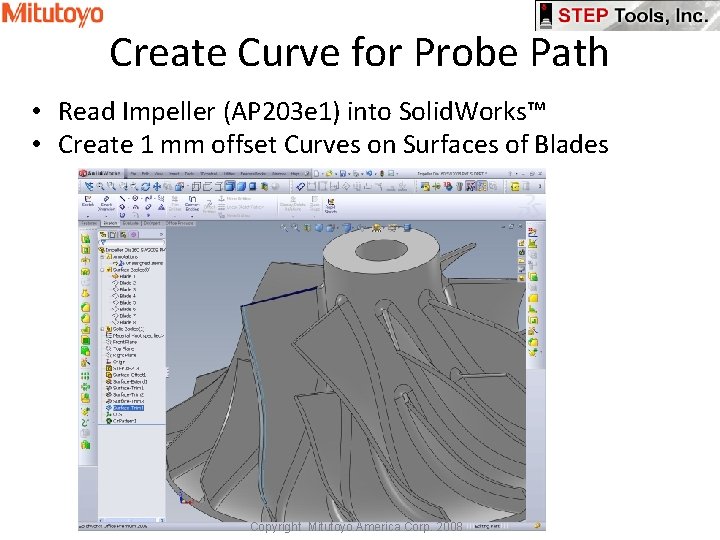Open the DimXpertManager tab icon

coord(134,235)
